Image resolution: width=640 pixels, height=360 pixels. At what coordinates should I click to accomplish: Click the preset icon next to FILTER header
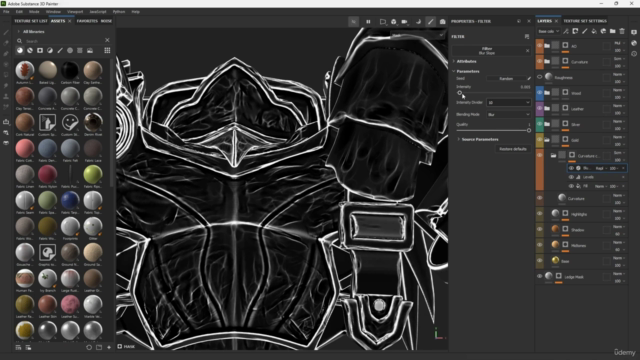(527, 36)
